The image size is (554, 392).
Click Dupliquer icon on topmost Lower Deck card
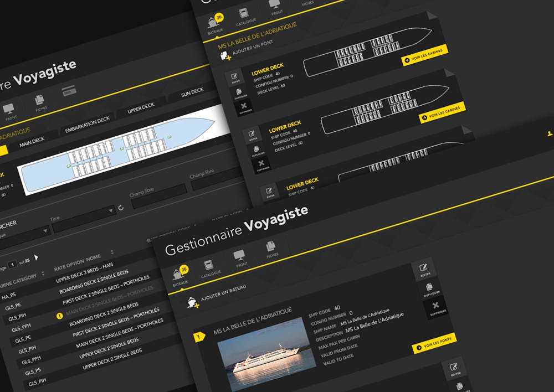click(239, 92)
